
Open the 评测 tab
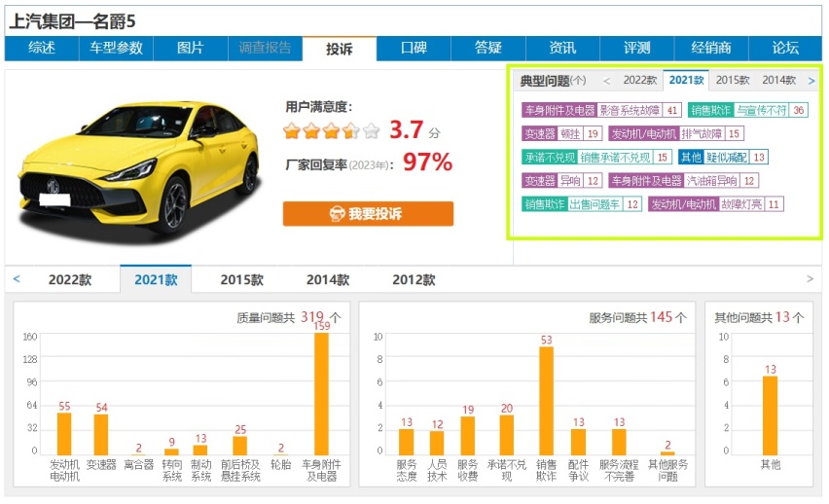point(637,48)
